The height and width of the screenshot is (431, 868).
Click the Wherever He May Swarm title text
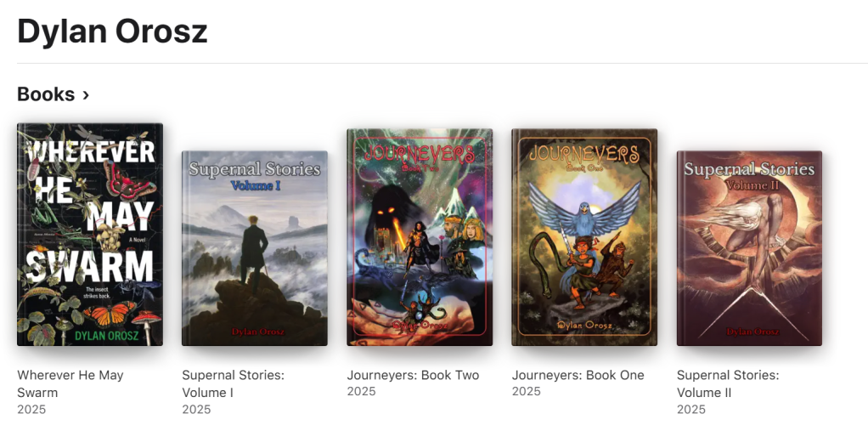pyautogui.click(x=70, y=383)
